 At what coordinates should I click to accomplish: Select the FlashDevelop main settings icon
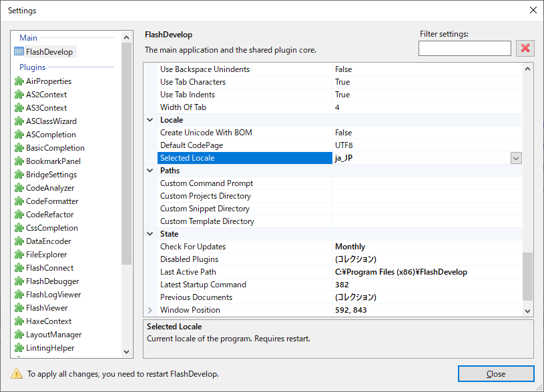coord(19,51)
